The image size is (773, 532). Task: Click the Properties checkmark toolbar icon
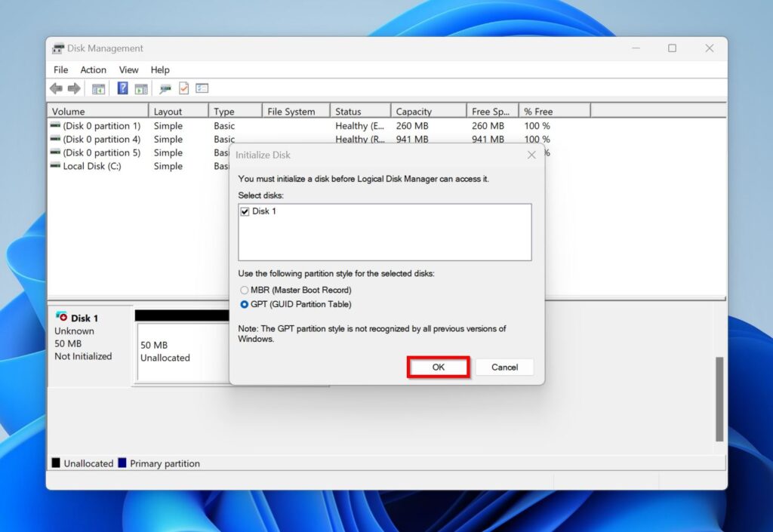183,89
